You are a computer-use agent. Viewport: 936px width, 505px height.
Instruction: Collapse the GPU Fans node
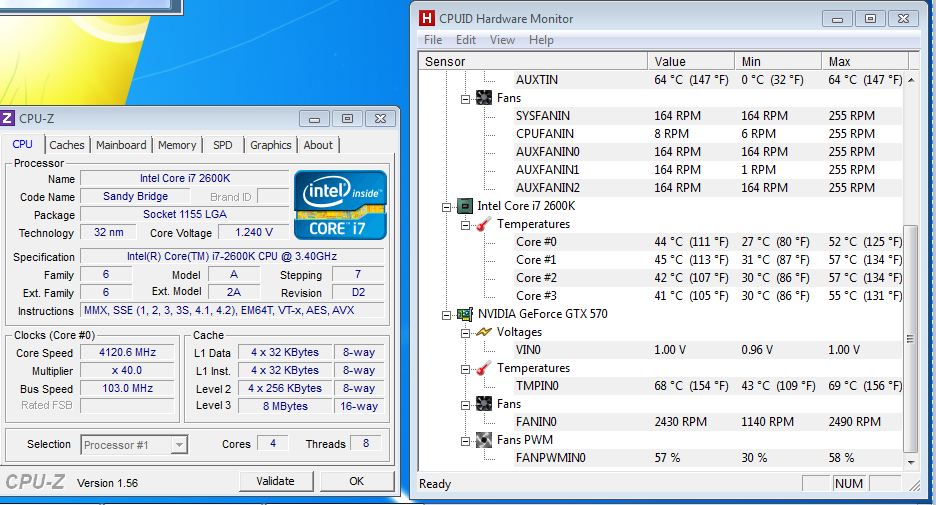pos(466,405)
